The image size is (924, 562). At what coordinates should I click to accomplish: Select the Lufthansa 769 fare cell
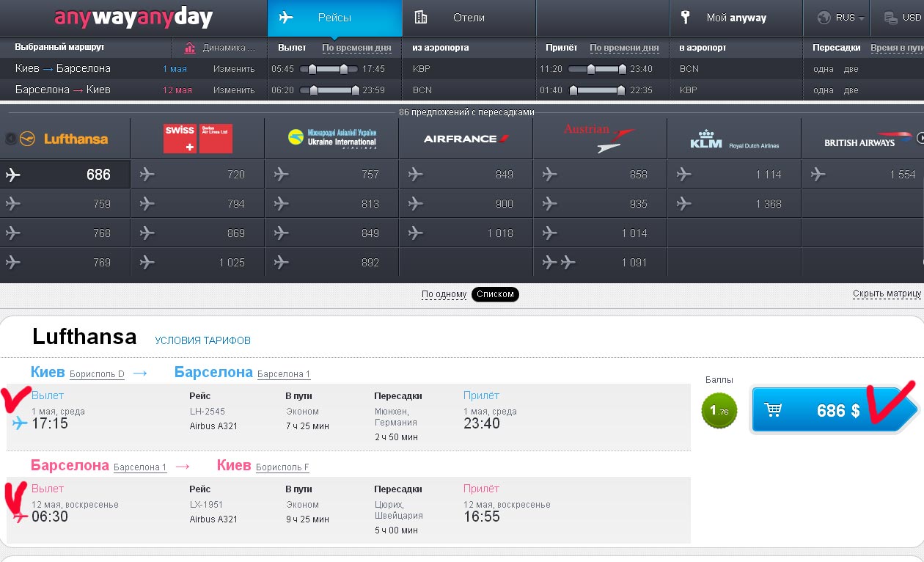coord(65,262)
